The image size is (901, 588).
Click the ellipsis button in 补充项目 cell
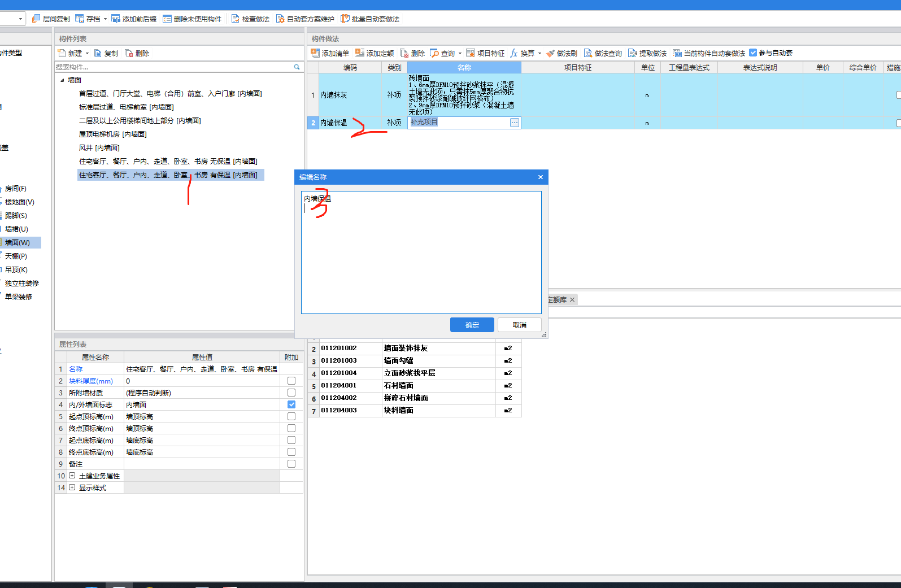coord(515,123)
